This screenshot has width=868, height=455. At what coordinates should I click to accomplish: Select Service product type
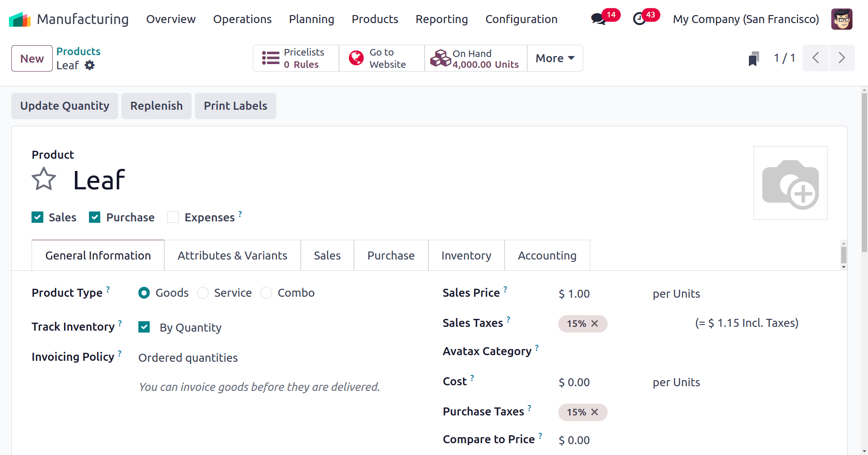pyautogui.click(x=203, y=293)
